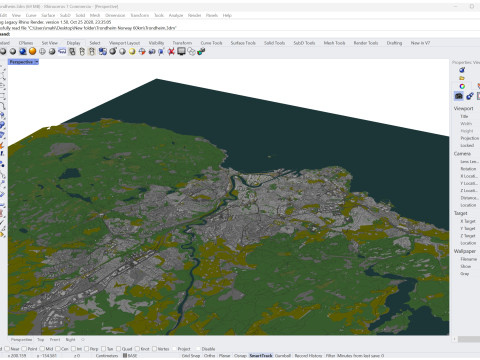Click the monitor screen icon in toolbar
This screenshot has width=480, height=360.
181,51
